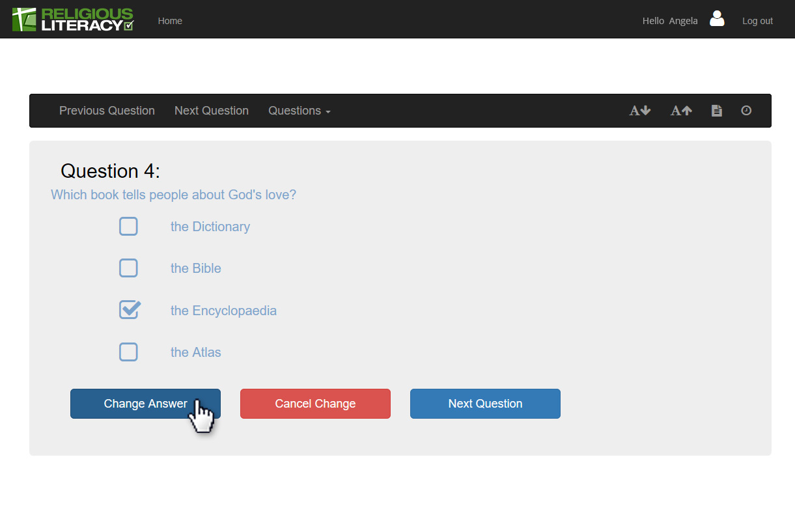Tick the Bible checkbox
The image size is (795, 532).
pos(128,268)
